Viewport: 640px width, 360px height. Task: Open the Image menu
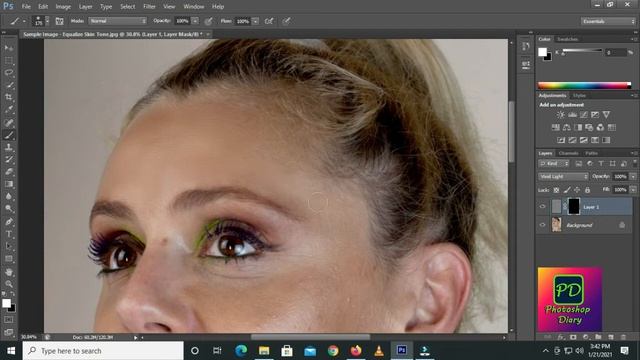(x=63, y=7)
